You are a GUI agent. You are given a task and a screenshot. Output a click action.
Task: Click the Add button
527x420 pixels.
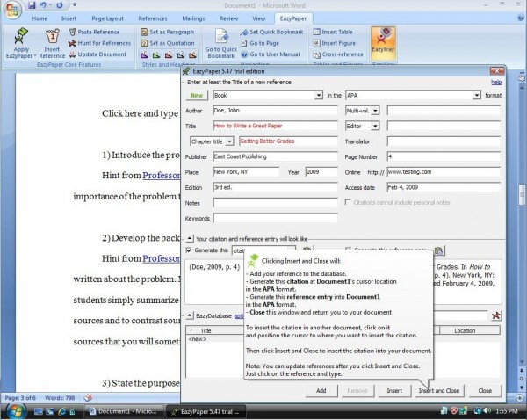tap(321, 391)
